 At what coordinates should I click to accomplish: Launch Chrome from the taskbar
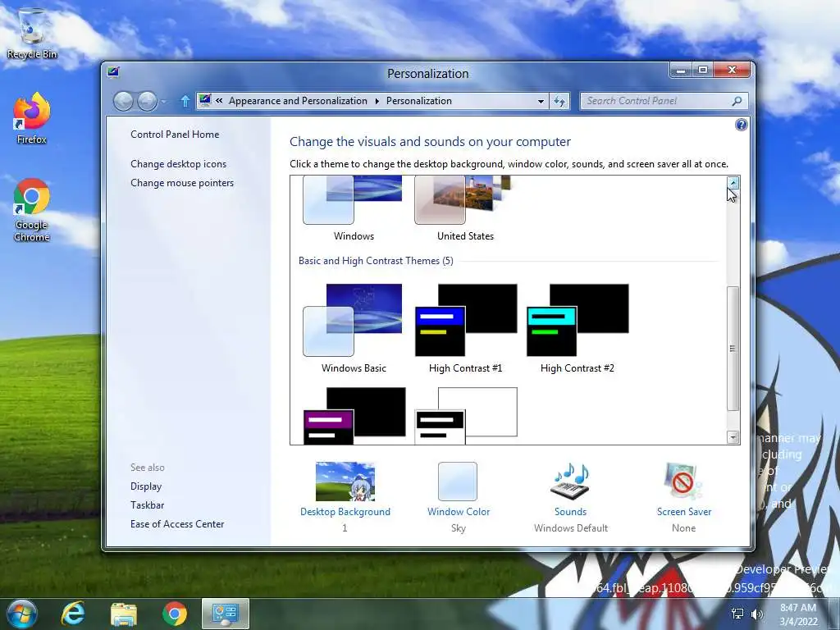[175, 614]
